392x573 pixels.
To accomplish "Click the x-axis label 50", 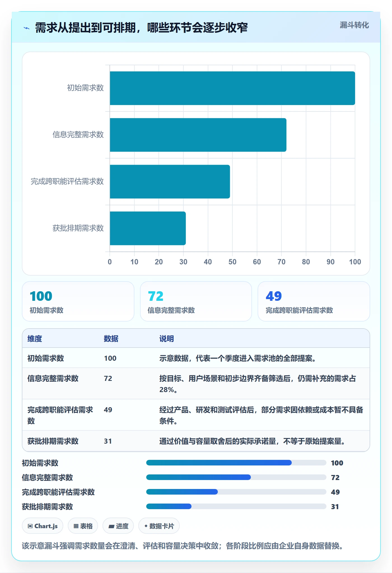I will (x=232, y=262).
